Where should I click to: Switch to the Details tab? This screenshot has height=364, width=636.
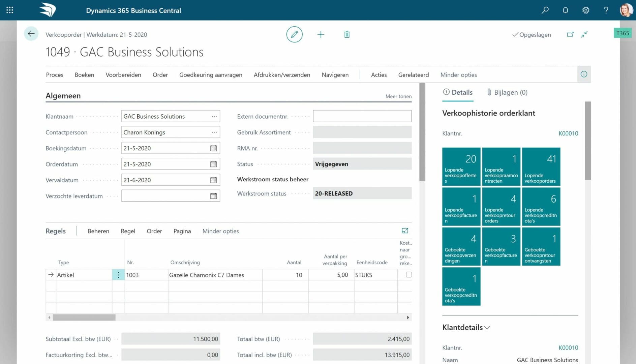[x=458, y=92]
